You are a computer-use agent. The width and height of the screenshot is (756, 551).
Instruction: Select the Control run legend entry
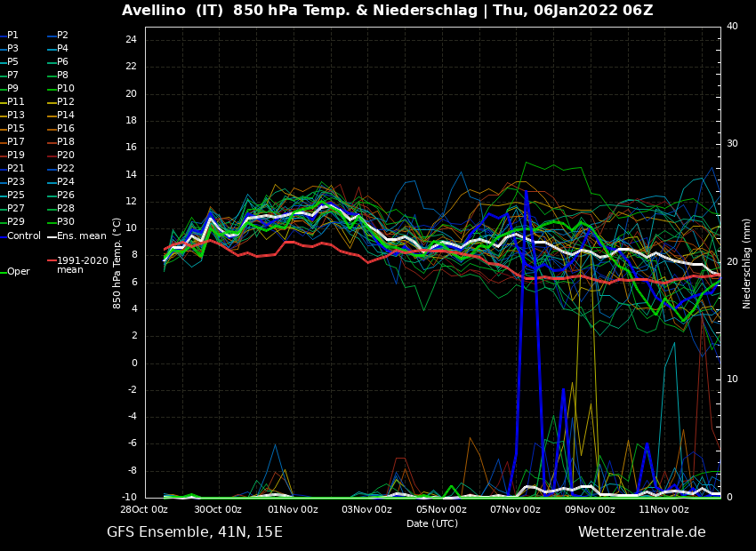click(x=24, y=236)
